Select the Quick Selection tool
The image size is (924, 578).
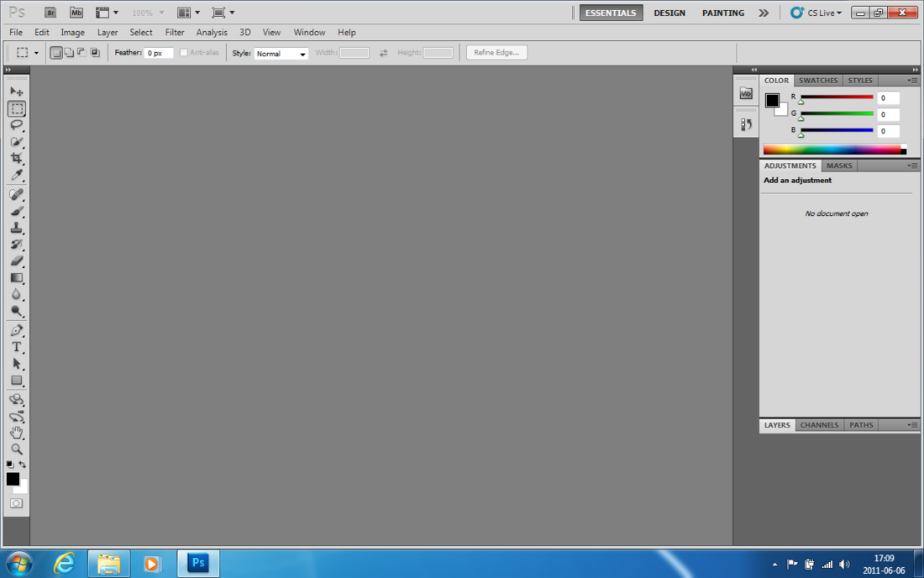click(x=17, y=141)
